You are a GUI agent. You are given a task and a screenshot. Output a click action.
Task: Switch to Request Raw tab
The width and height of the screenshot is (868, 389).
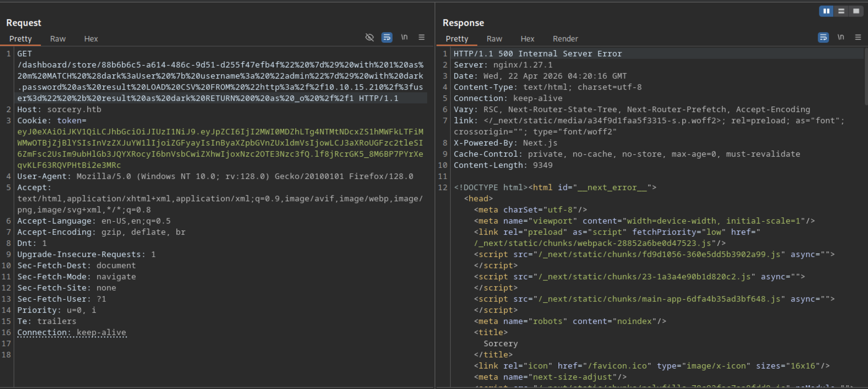click(58, 39)
